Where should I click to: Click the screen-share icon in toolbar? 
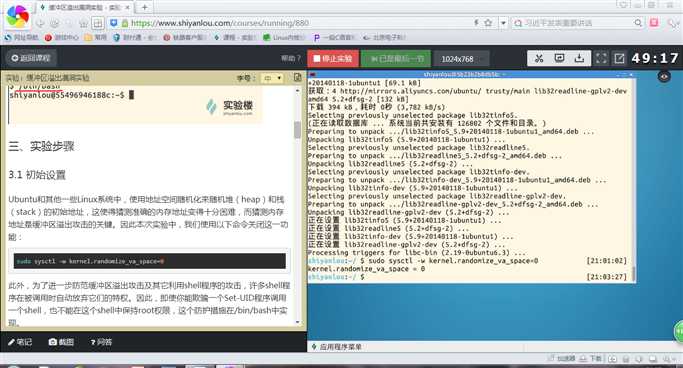click(x=559, y=58)
